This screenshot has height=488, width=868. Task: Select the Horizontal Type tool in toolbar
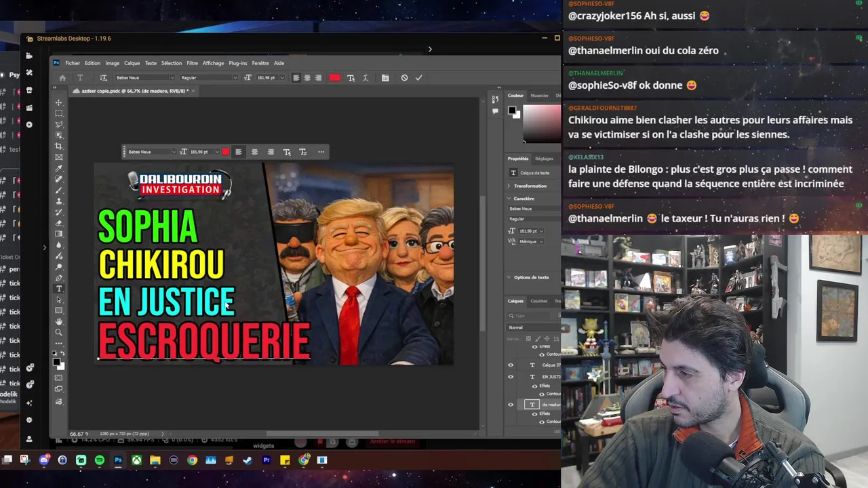[x=59, y=289]
